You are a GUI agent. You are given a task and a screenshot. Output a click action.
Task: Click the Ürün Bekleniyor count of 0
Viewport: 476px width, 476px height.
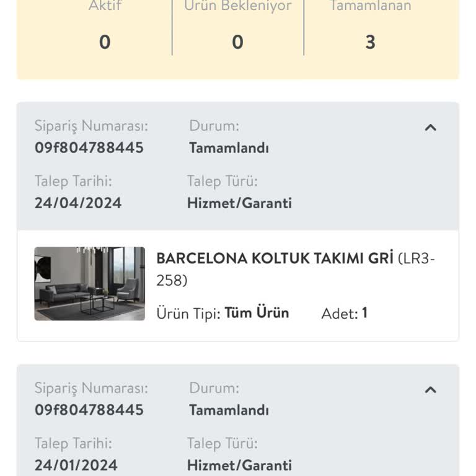click(x=238, y=42)
